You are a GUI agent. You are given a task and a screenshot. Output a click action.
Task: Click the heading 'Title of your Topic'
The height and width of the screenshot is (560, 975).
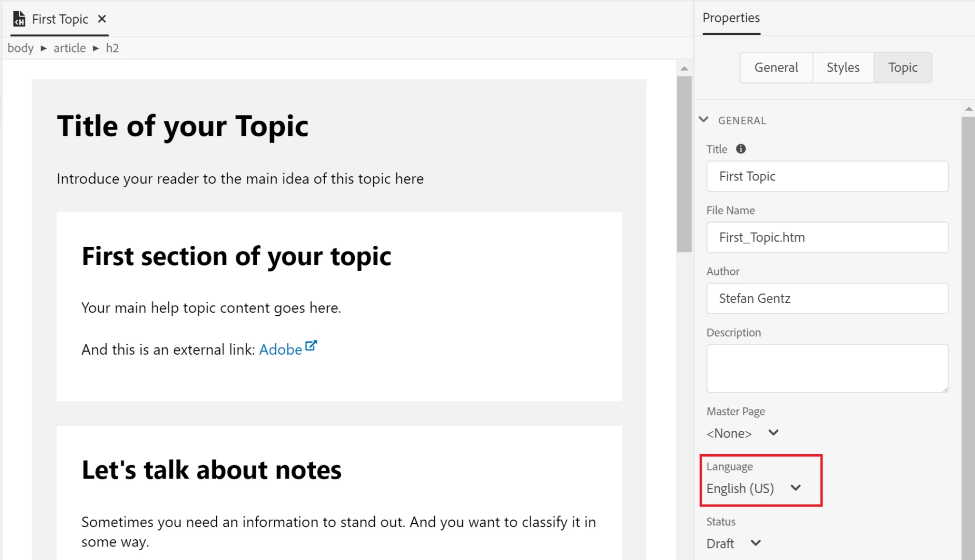[183, 126]
